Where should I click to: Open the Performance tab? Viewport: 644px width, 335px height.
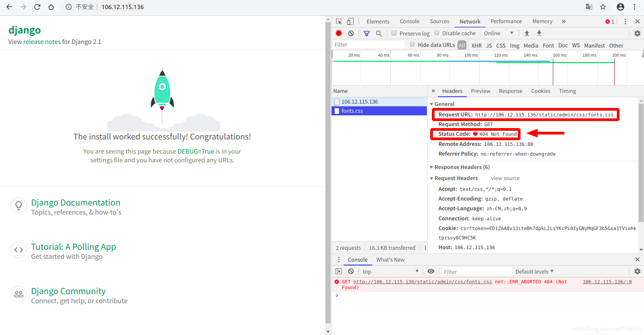(506, 21)
